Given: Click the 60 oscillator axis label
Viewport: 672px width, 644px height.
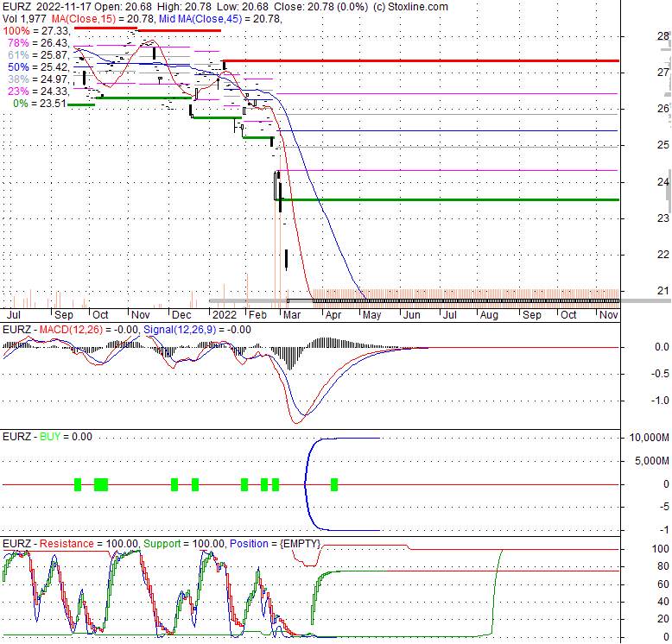Looking at the screenshot, I should (663, 584).
